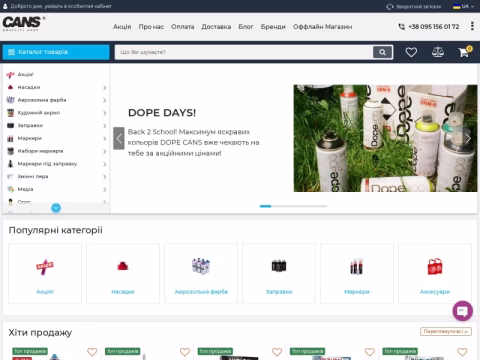
Task: Click the phone icon next to number
Action: (402, 26)
